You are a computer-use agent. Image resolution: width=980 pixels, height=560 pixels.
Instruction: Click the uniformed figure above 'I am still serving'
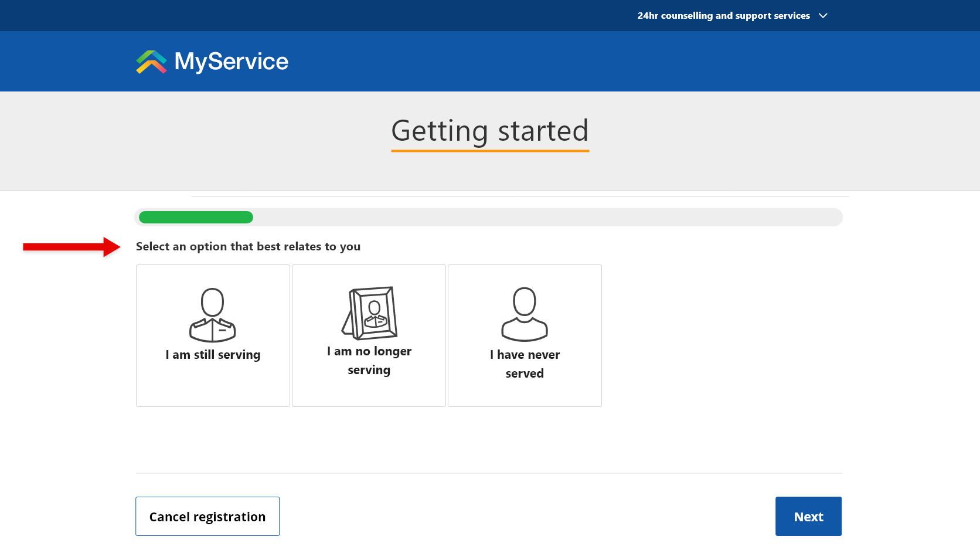click(212, 314)
